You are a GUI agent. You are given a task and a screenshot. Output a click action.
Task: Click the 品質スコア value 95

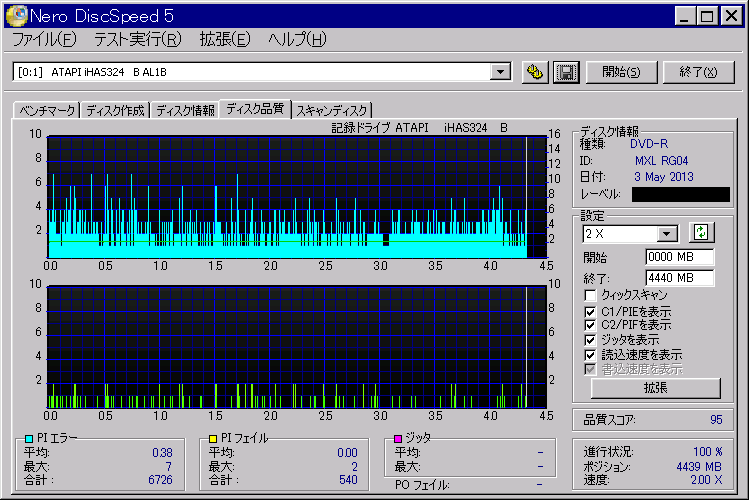tap(716, 420)
